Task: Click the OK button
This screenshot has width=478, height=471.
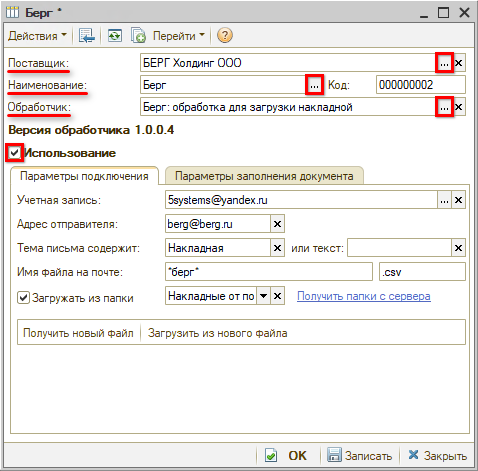Action: coord(286,455)
